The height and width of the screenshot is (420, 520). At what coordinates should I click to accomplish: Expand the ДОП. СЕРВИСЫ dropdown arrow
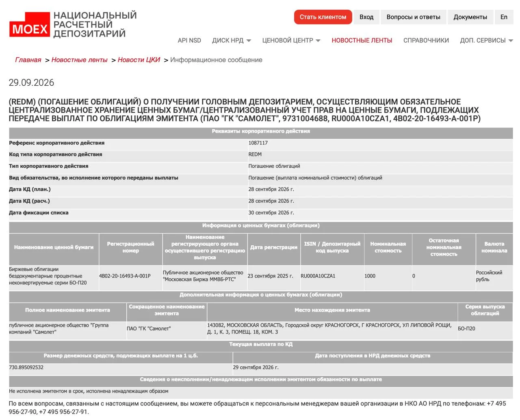point(511,41)
